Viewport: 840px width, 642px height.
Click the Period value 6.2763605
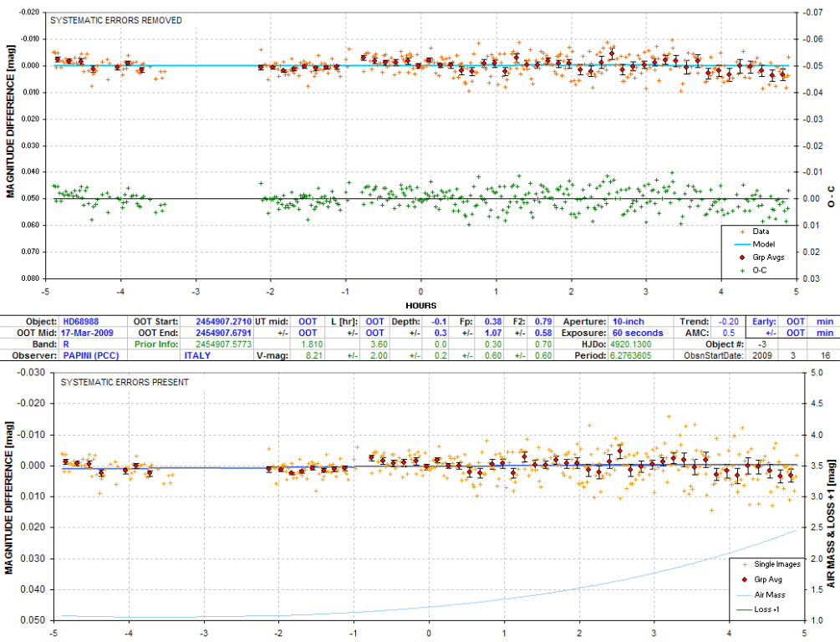[x=630, y=355]
